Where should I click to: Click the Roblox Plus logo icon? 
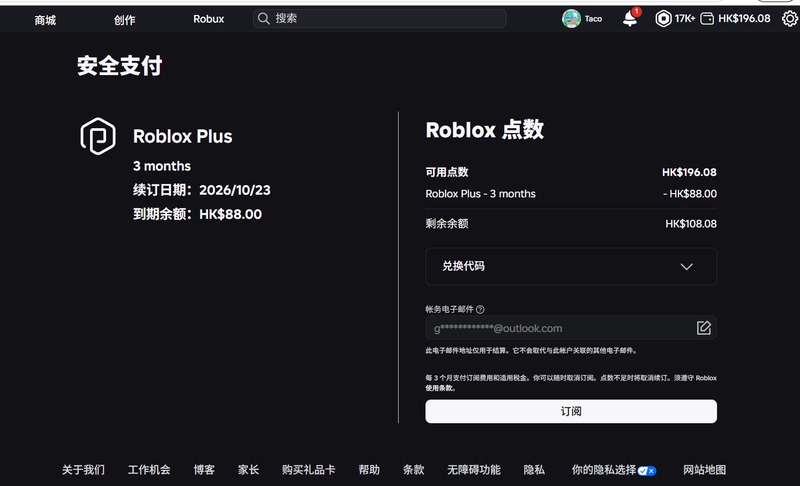coord(98,136)
